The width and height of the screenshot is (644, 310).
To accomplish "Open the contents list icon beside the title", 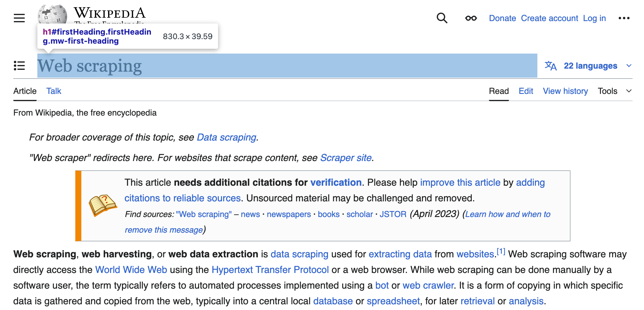I will 19,66.
